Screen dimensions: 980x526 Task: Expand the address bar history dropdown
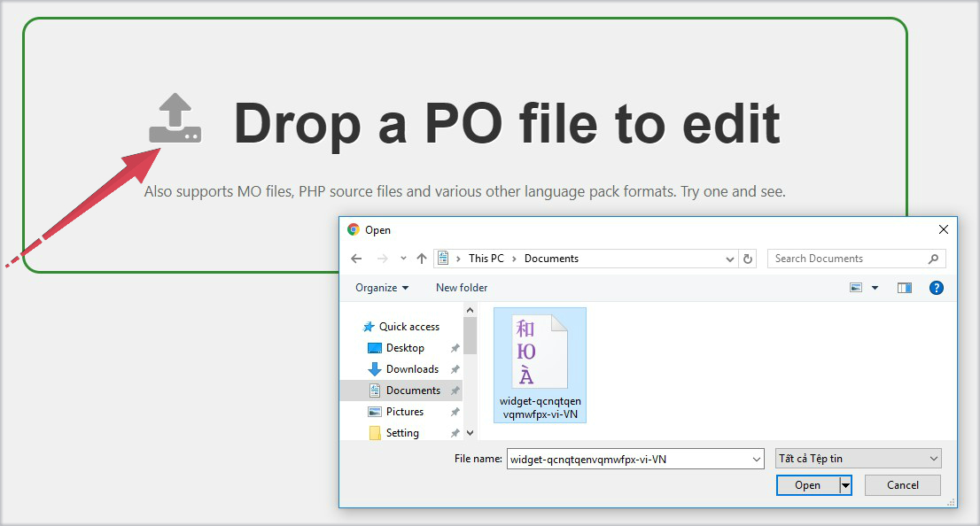click(x=730, y=259)
